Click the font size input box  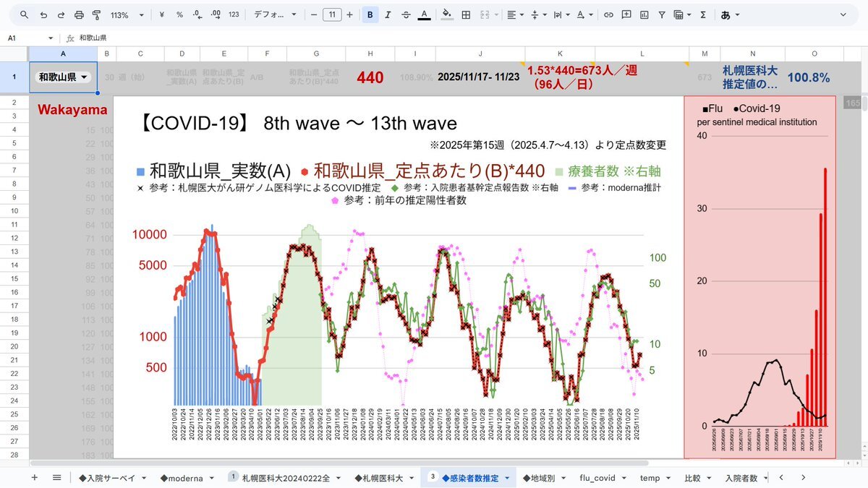(x=332, y=14)
